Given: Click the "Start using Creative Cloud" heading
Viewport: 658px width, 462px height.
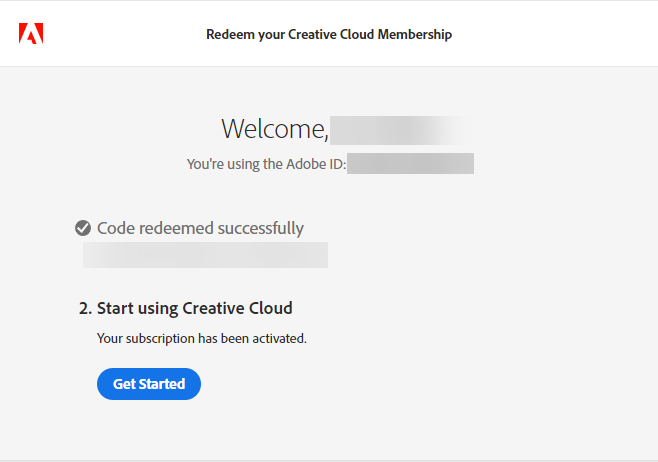Looking at the screenshot, I should [x=194, y=308].
